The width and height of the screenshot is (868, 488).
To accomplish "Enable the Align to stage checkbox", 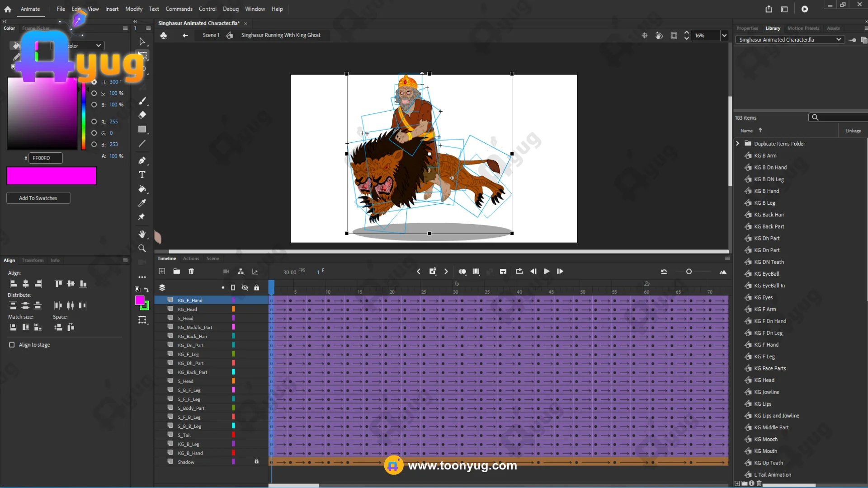I will pos(12,345).
